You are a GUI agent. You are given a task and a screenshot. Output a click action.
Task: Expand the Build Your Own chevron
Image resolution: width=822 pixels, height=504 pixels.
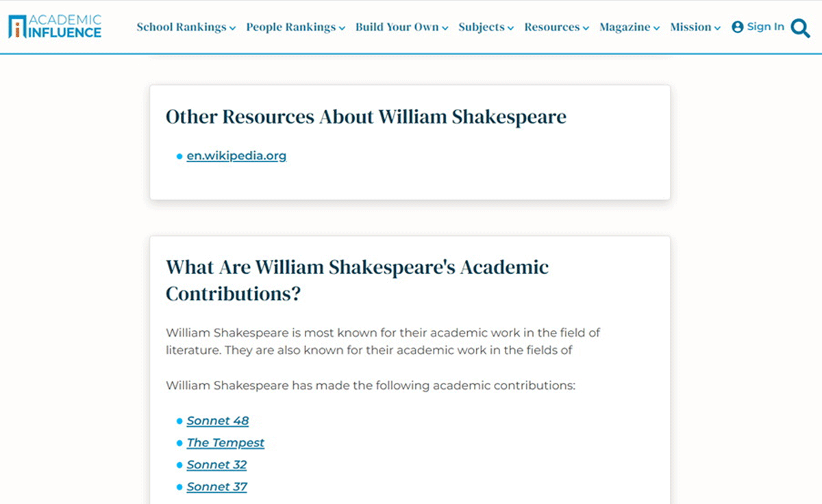pos(445,28)
